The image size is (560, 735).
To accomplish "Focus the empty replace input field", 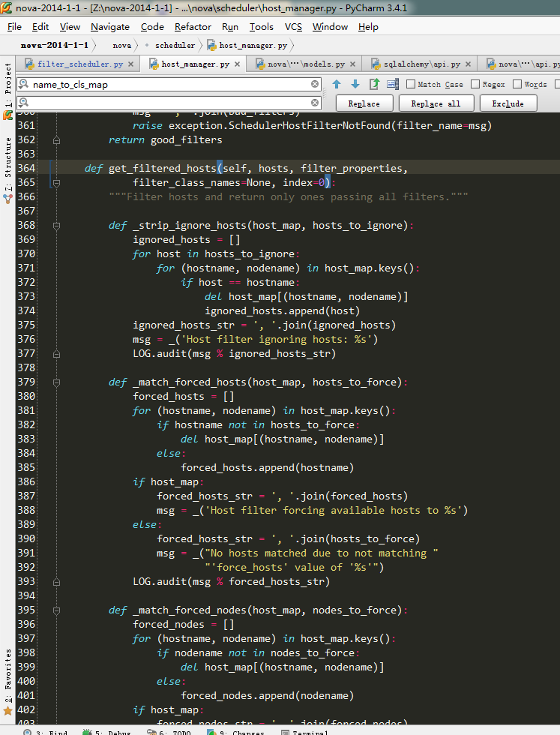I will (169, 103).
